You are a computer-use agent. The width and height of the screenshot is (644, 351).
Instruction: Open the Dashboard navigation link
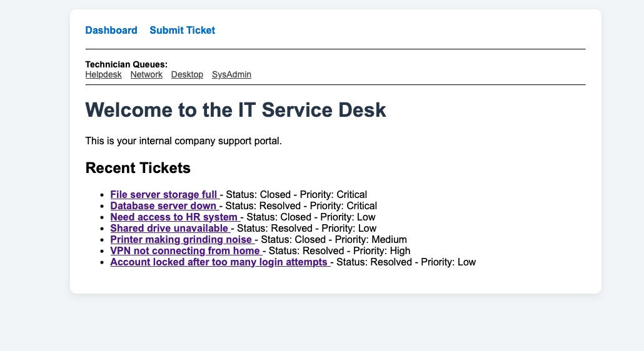pyautogui.click(x=111, y=31)
